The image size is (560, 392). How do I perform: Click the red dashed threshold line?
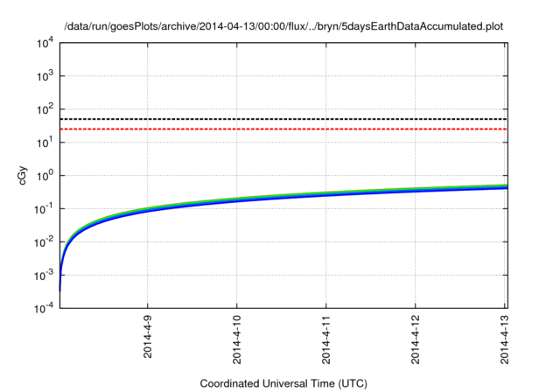tap(283, 129)
